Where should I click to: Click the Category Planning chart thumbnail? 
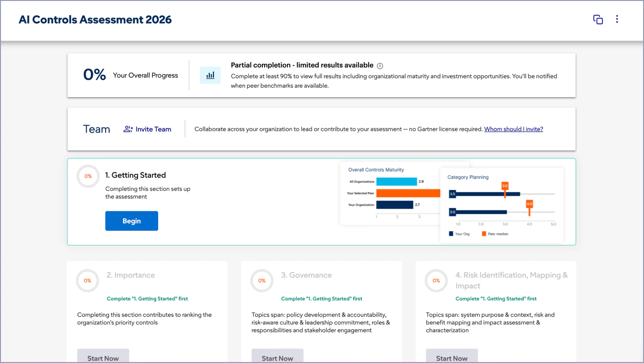pos(502,205)
